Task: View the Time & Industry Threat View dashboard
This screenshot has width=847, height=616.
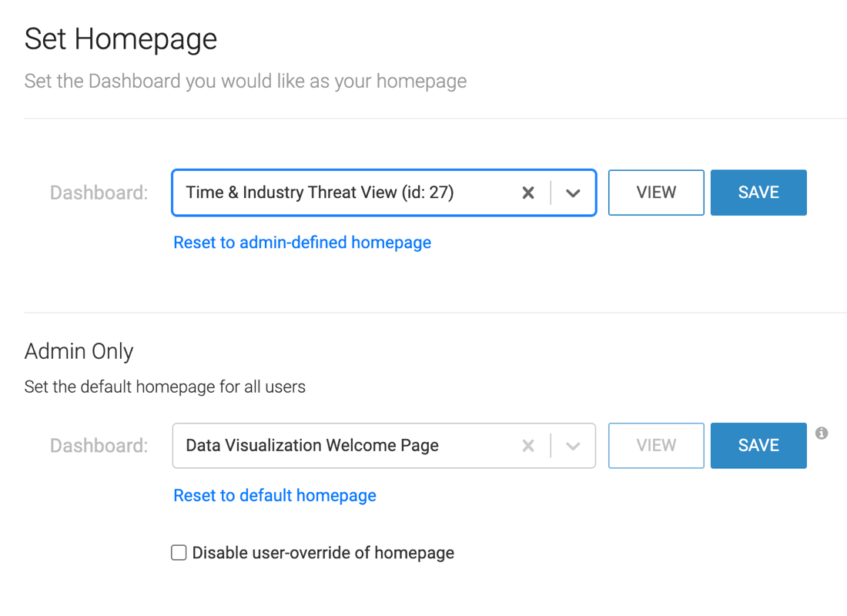Action: pos(656,192)
